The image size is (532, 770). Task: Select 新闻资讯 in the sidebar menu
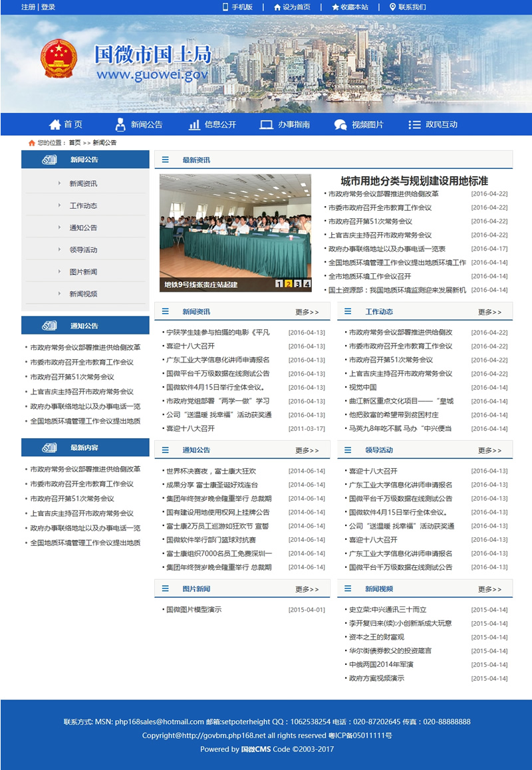point(83,184)
